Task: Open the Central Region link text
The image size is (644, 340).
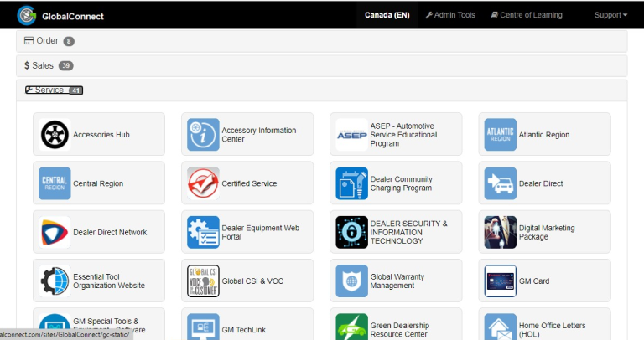Action: [98, 183]
